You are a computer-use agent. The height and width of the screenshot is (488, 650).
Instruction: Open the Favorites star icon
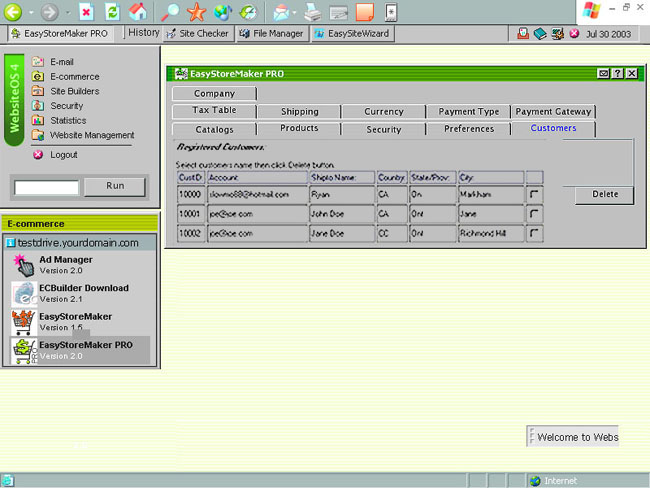(197, 12)
